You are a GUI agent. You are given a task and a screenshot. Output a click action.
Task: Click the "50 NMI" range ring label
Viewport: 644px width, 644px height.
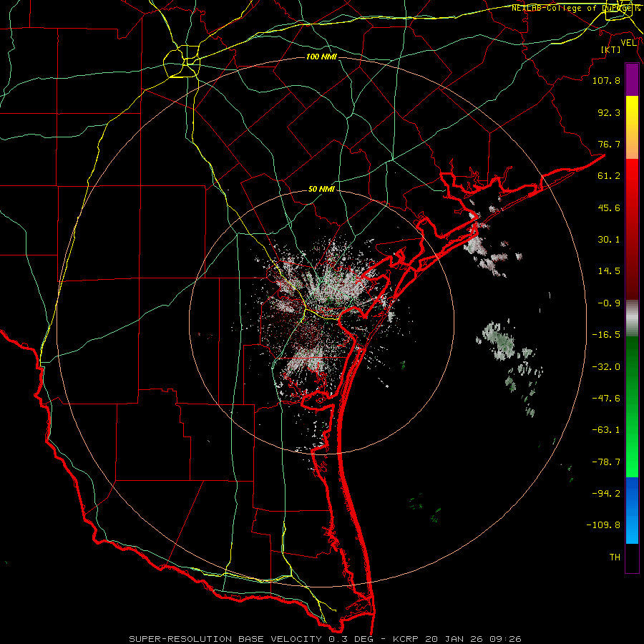click(x=321, y=190)
